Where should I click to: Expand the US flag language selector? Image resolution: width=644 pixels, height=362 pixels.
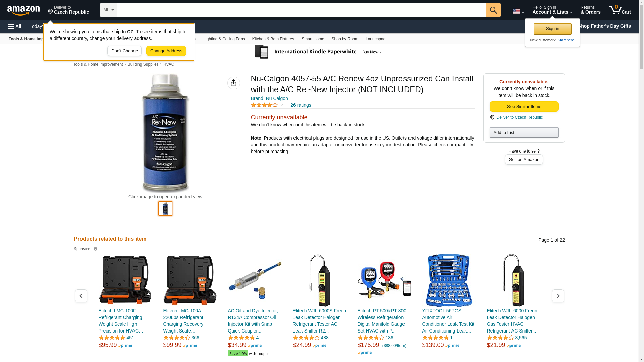pyautogui.click(x=518, y=11)
